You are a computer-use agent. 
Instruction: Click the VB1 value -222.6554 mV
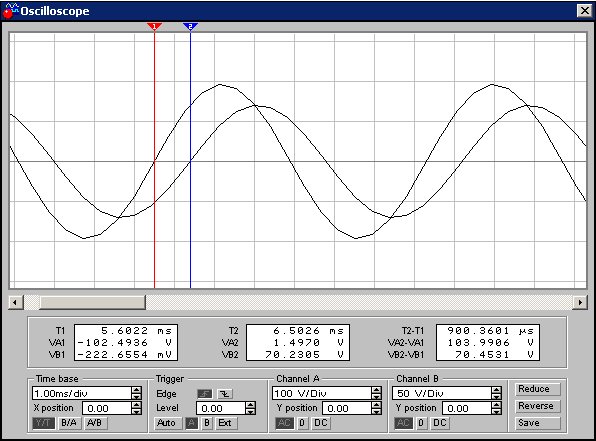coord(125,355)
